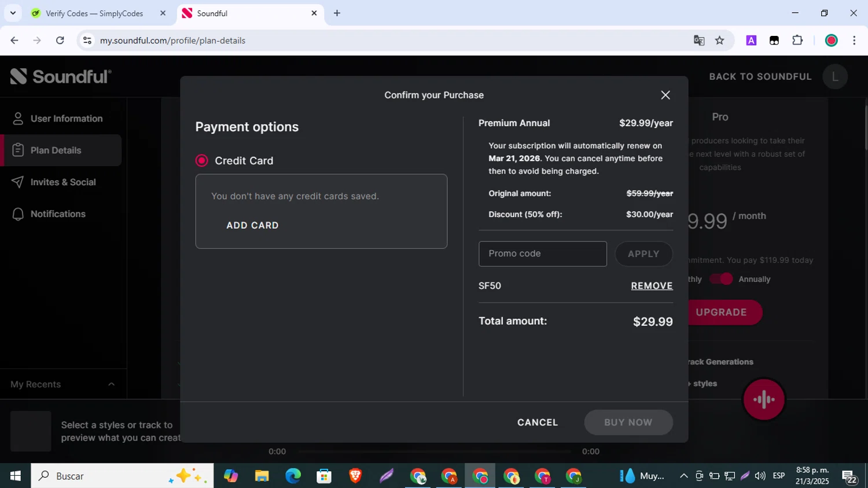Switch to Verify Codes SimplyCodes tab
Viewport: 868px width, 488px height.
click(95, 13)
